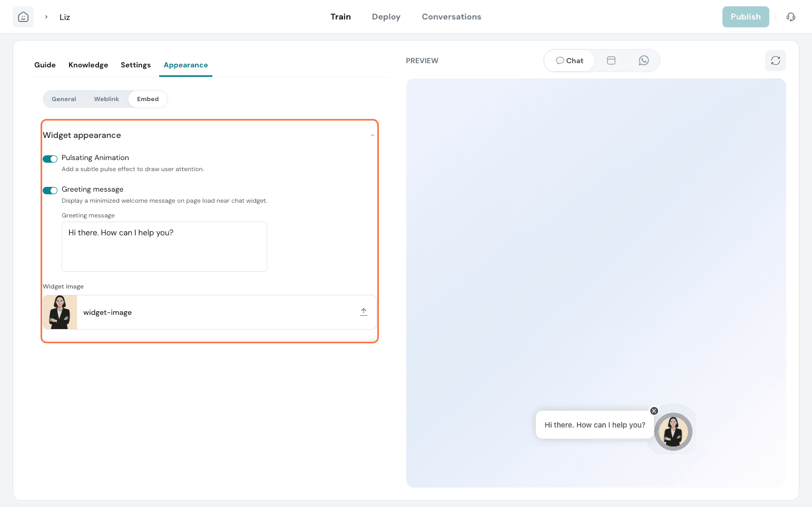Select the General appearance sub-tab

click(64, 99)
